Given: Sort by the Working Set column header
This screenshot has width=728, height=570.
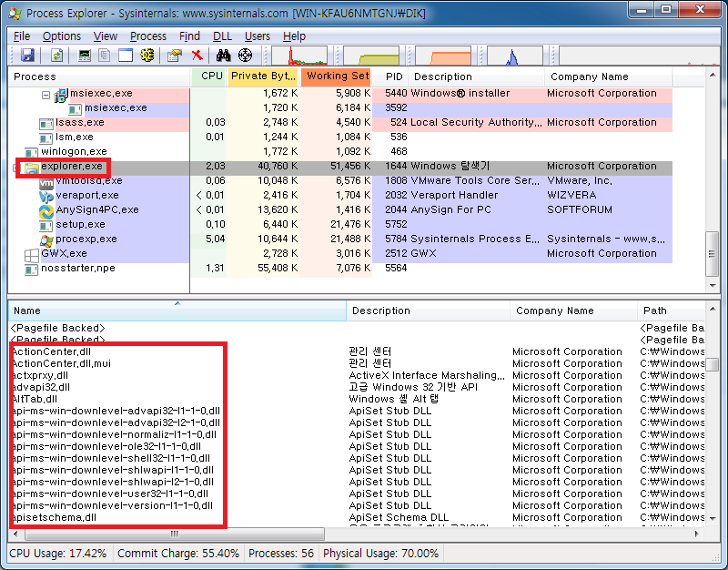Looking at the screenshot, I should click(x=336, y=76).
